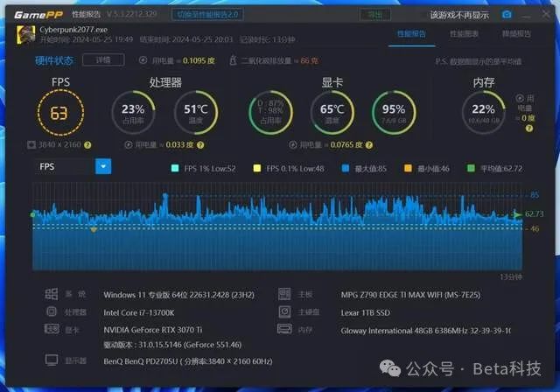Click the CO2 emission bottle icon
The image size is (560, 392).
pyautogui.click(x=233, y=60)
